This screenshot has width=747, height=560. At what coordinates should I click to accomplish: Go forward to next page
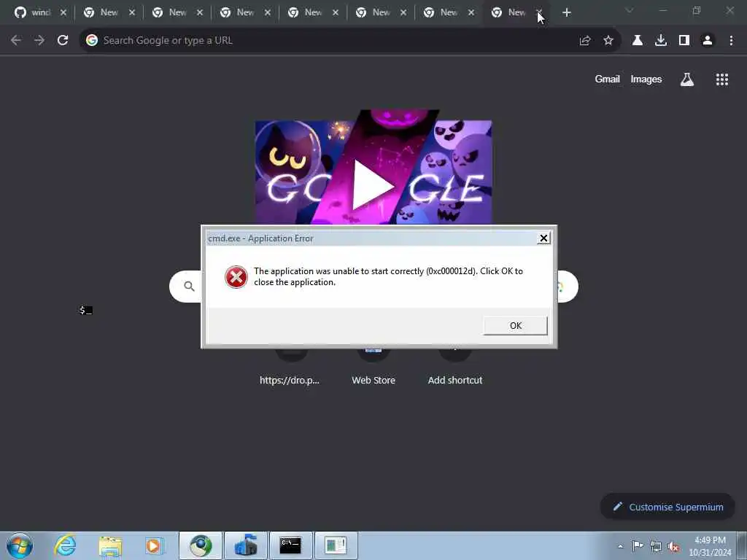click(x=39, y=41)
